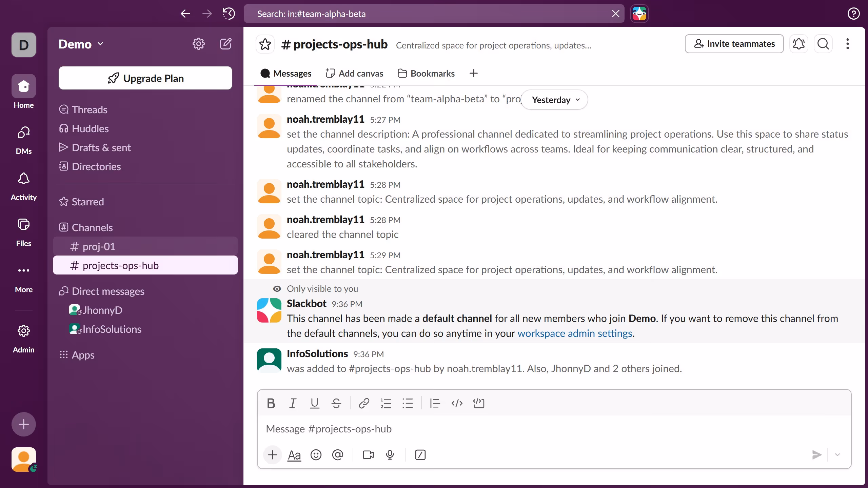868x488 pixels.
Task: Collapse the Channels section
Action: click(x=86, y=227)
